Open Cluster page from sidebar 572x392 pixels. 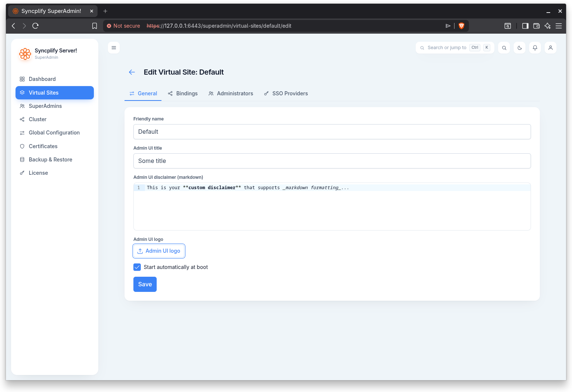coord(55,119)
